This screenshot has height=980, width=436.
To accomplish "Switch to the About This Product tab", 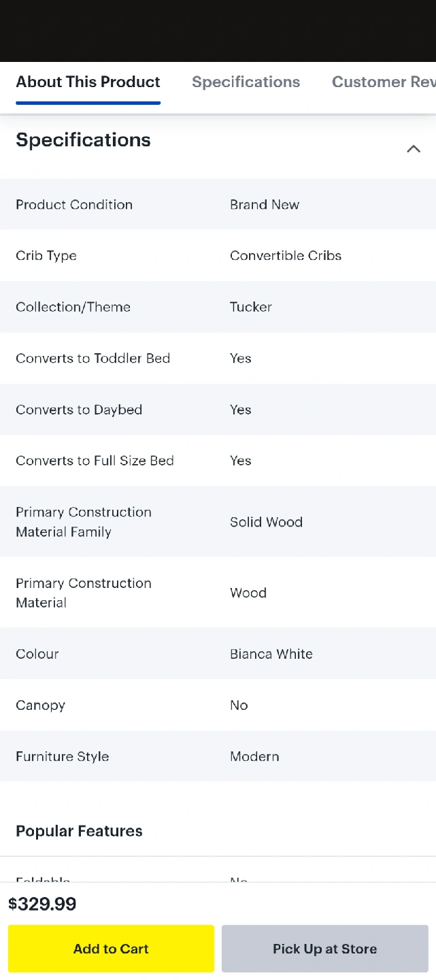I will (88, 82).
